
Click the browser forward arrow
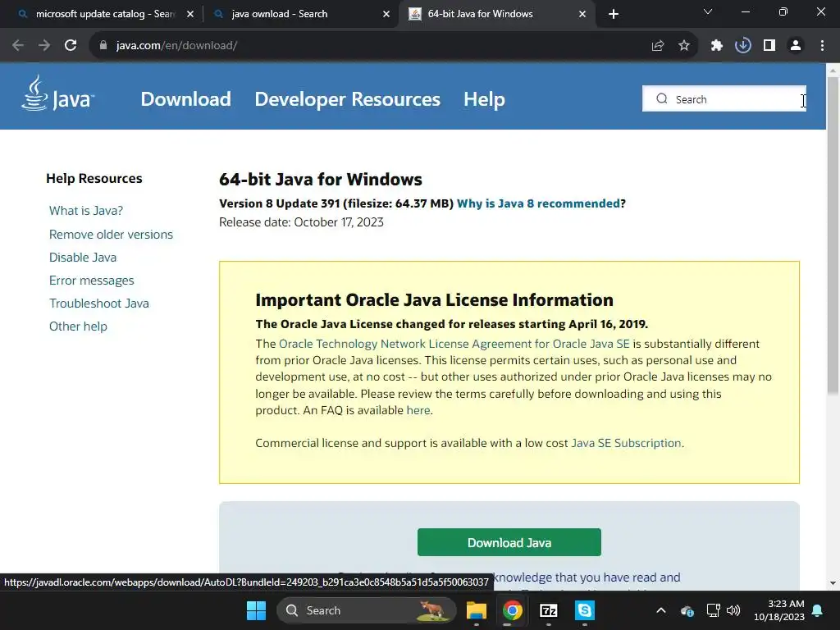pos(44,46)
